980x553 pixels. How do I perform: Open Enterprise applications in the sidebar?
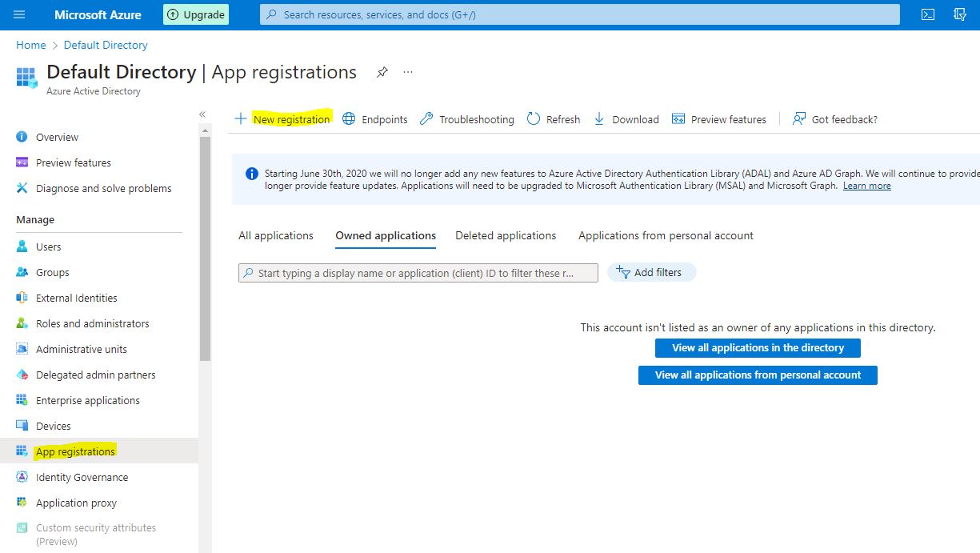click(x=88, y=400)
